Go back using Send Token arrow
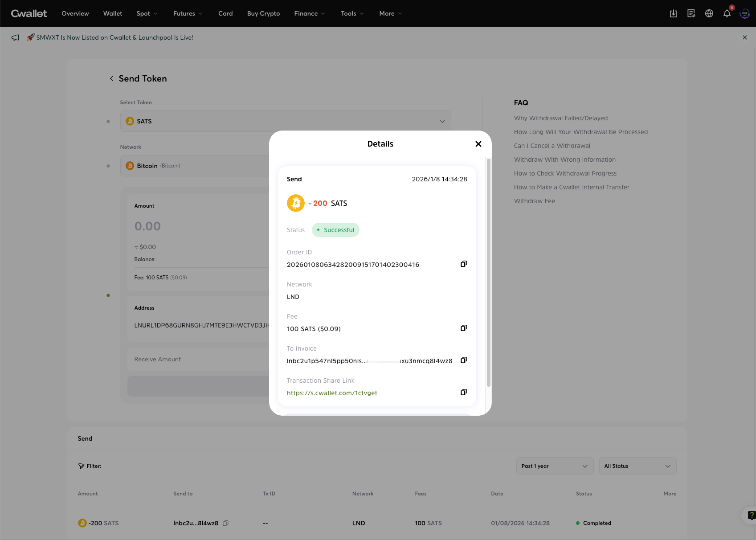This screenshot has width=756, height=540. 111,79
